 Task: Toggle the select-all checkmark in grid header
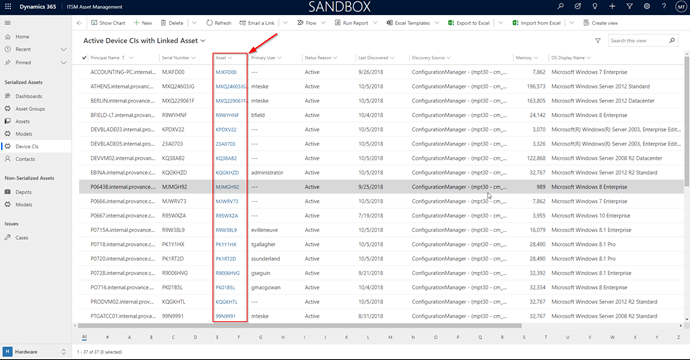click(84, 58)
